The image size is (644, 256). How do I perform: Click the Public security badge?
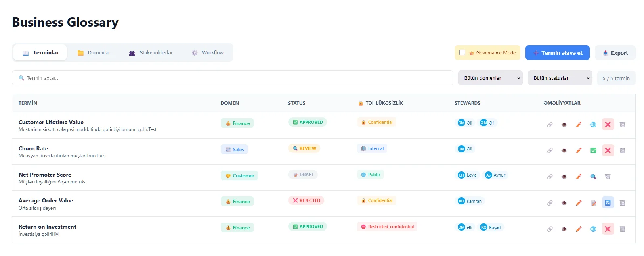tap(371, 175)
